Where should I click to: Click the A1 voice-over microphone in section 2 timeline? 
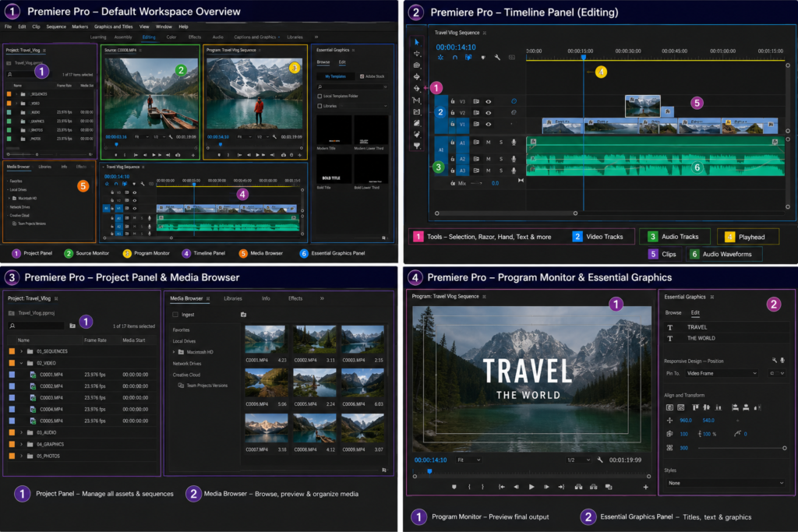(x=514, y=143)
